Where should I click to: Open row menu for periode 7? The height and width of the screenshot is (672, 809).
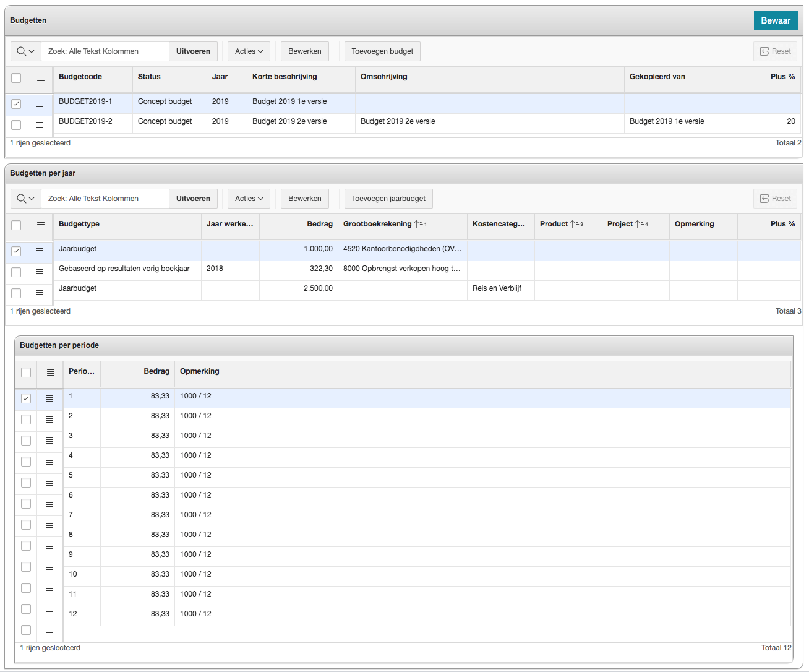[x=49, y=525]
